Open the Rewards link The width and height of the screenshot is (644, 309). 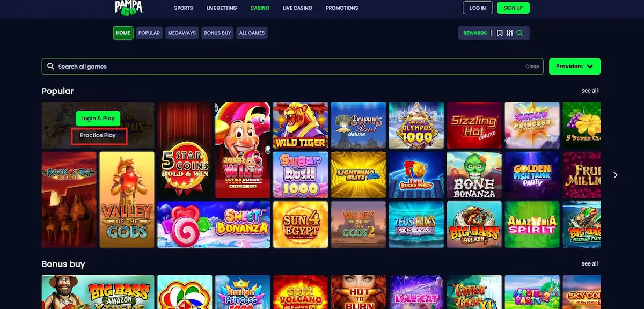click(475, 33)
